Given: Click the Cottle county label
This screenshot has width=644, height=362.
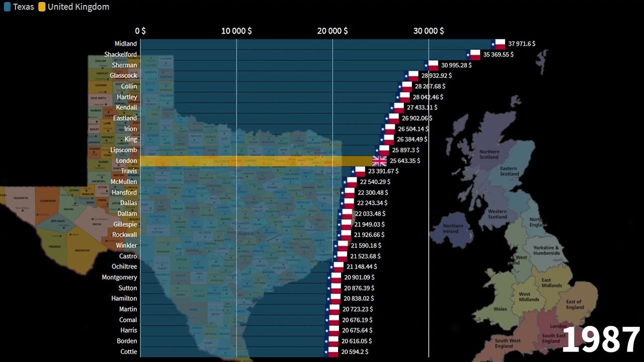Looking at the screenshot, I should pyautogui.click(x=129, y=352).
